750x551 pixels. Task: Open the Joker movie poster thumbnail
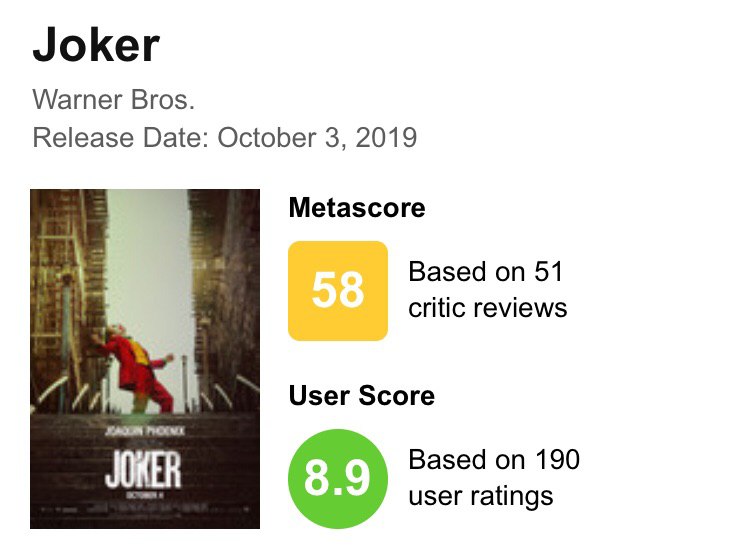pyautogui.click(x=145, y=358)
